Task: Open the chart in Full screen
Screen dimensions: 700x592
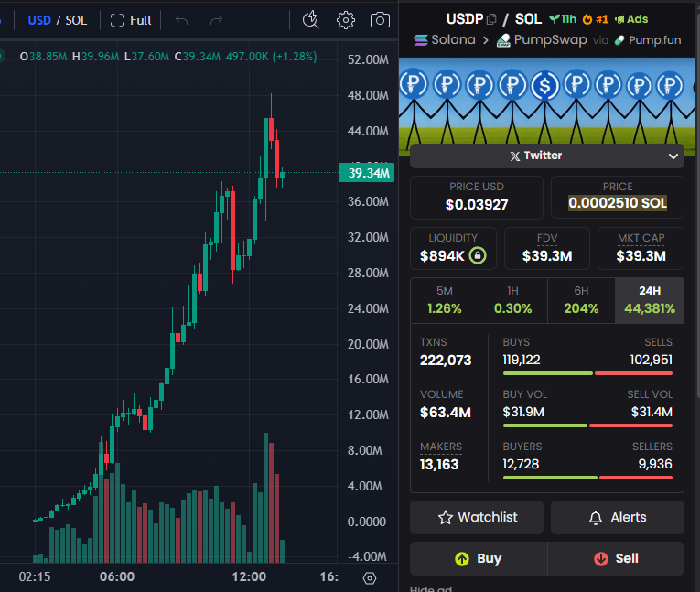Action: [x=131, y=20]
